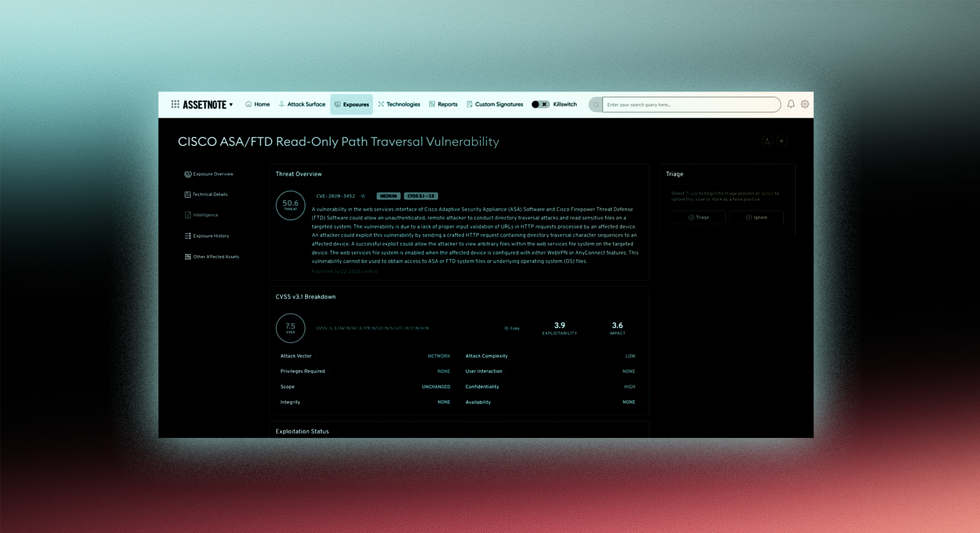Click the Scope UNCHANGED value
The width and height of the screenshot is (980, 533).
436,387
